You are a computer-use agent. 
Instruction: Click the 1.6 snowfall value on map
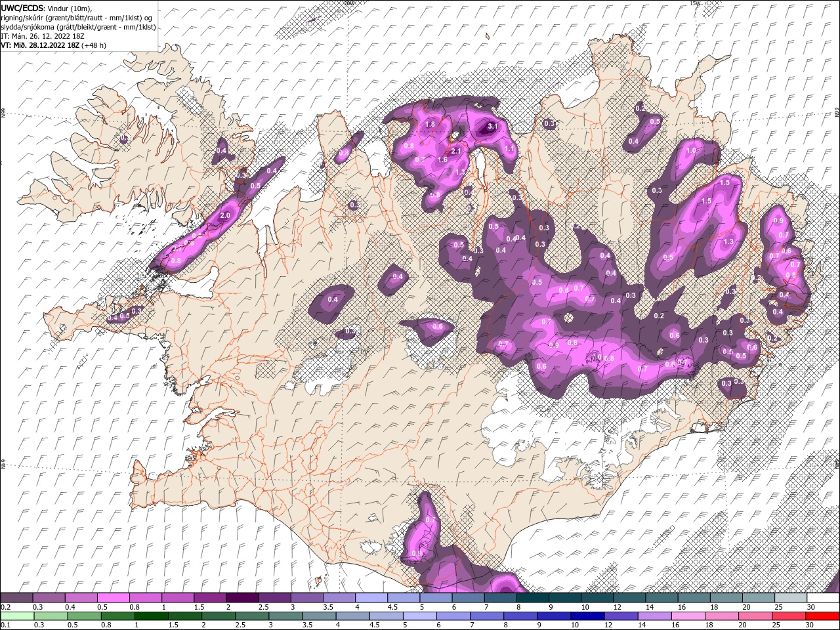[x=442, y=159]
